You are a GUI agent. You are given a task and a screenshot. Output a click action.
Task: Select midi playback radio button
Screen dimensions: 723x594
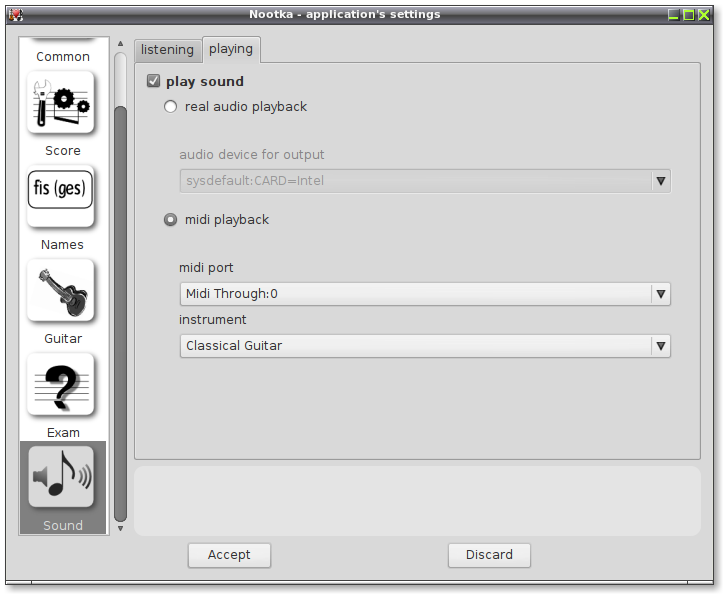171,220
